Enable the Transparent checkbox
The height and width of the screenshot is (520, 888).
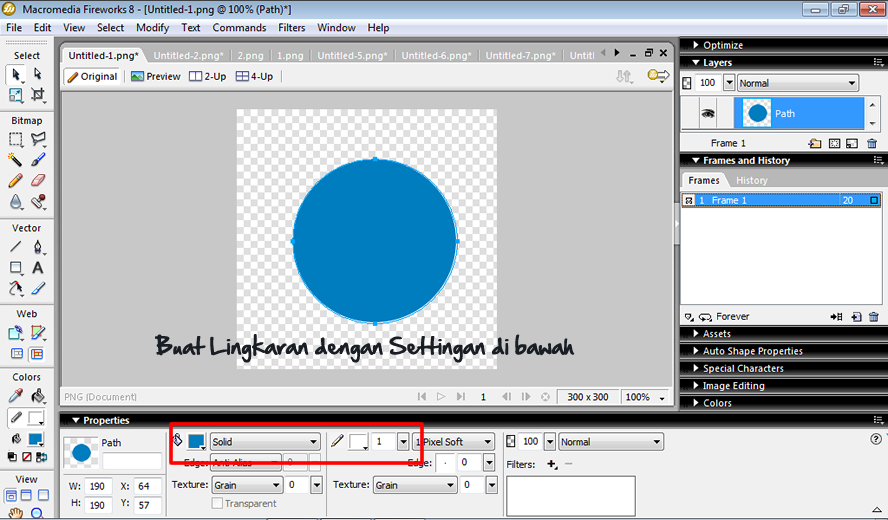[217, 503]
